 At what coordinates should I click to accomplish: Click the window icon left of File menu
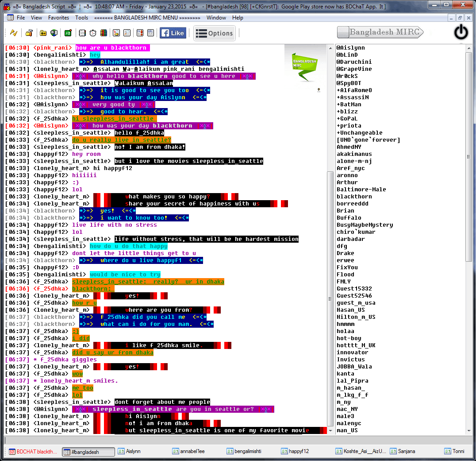[10, 18]
